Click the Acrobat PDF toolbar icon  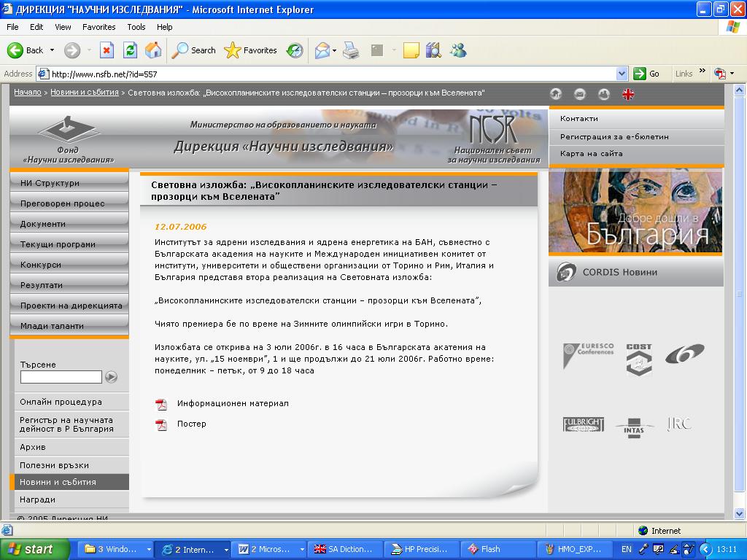720,74
